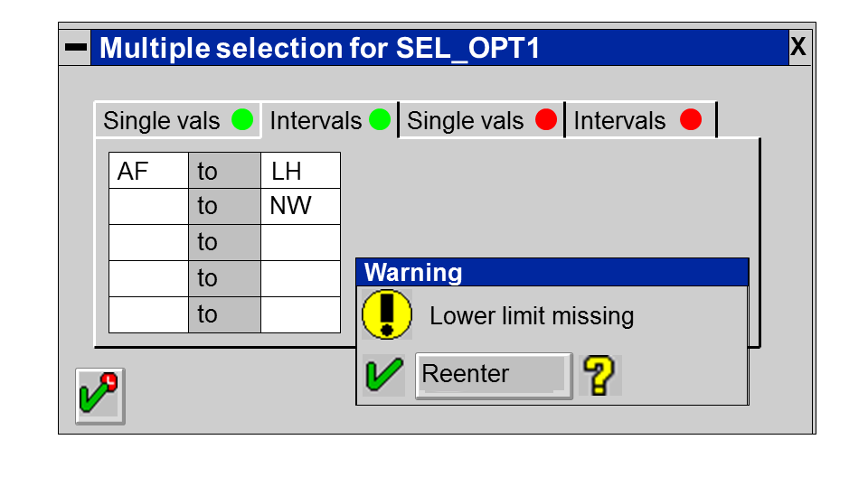Switch to green Single vals tab

[177, 120]
